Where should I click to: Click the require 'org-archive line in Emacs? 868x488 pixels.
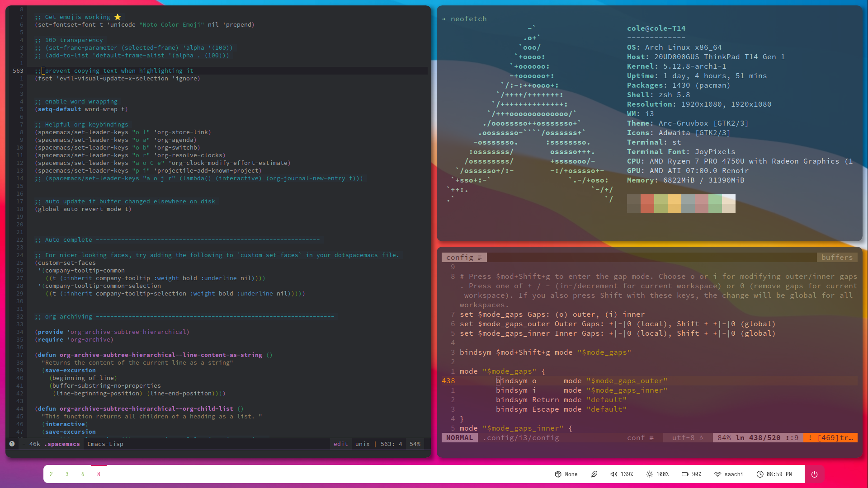coord(74,340)
